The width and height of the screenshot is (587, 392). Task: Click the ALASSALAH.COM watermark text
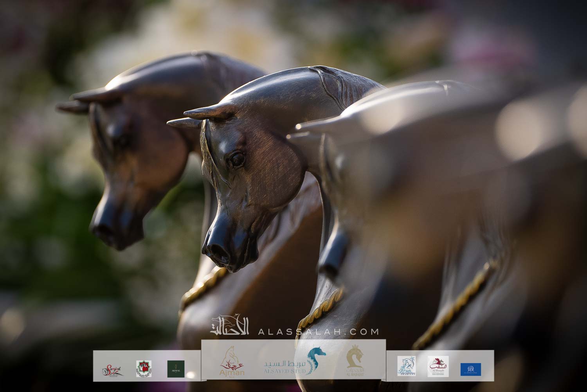318,332
